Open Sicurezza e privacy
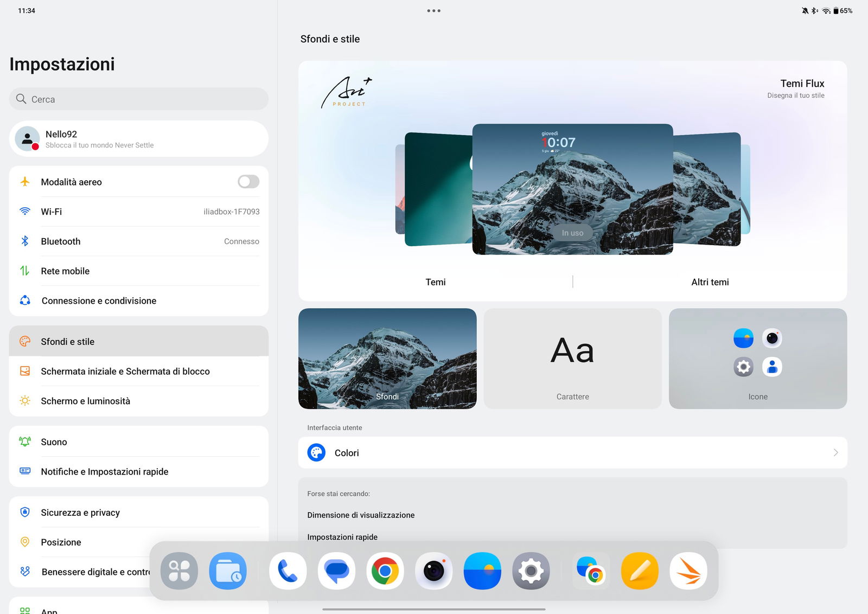The height and width of the screenshot is (614, 868). pos(139,512)
